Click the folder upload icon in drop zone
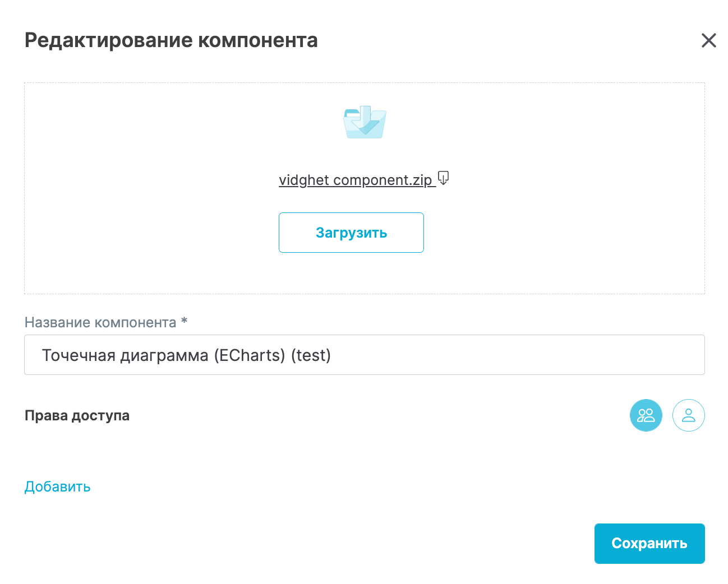The image size is (728, 584). tap(365, 122)
